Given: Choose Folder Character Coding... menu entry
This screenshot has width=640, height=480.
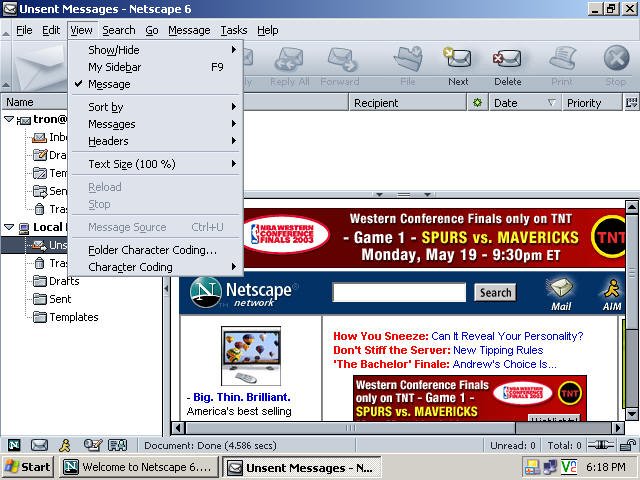Looking at the screenshot, I should point(157,250).
